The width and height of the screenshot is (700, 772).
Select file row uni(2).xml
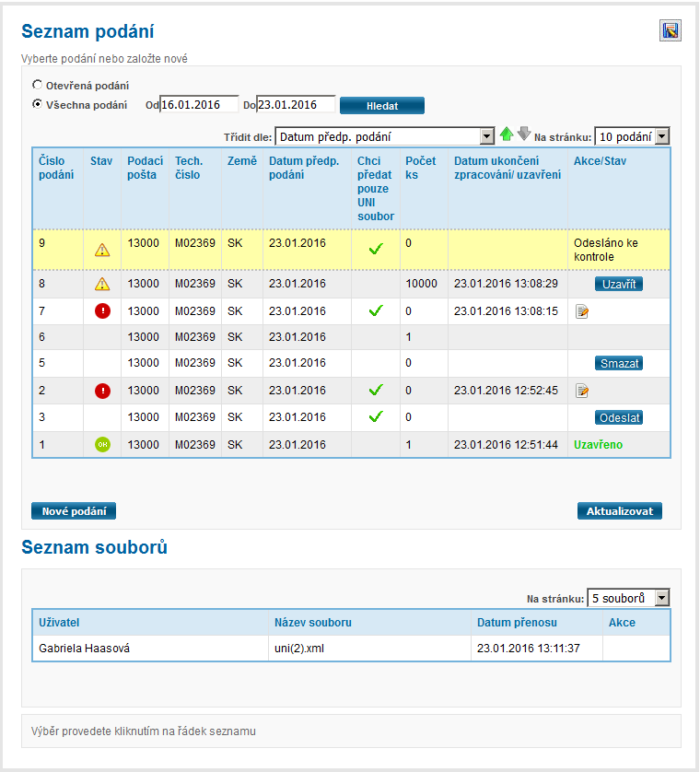tap(350, 649)
